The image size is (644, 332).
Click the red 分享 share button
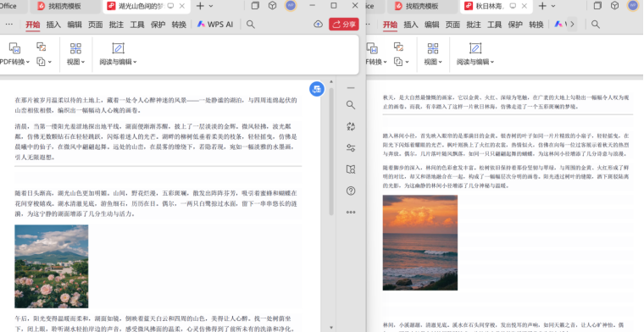[344, 25]
